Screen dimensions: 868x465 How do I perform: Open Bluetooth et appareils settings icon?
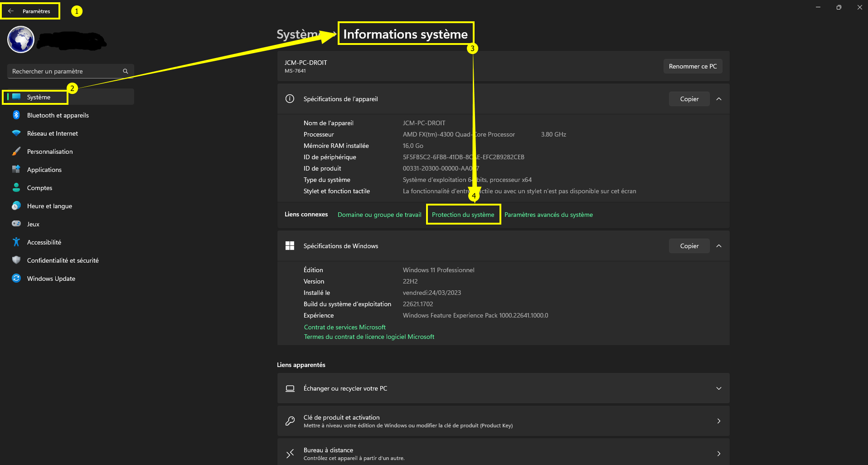(x=16, y=115)
